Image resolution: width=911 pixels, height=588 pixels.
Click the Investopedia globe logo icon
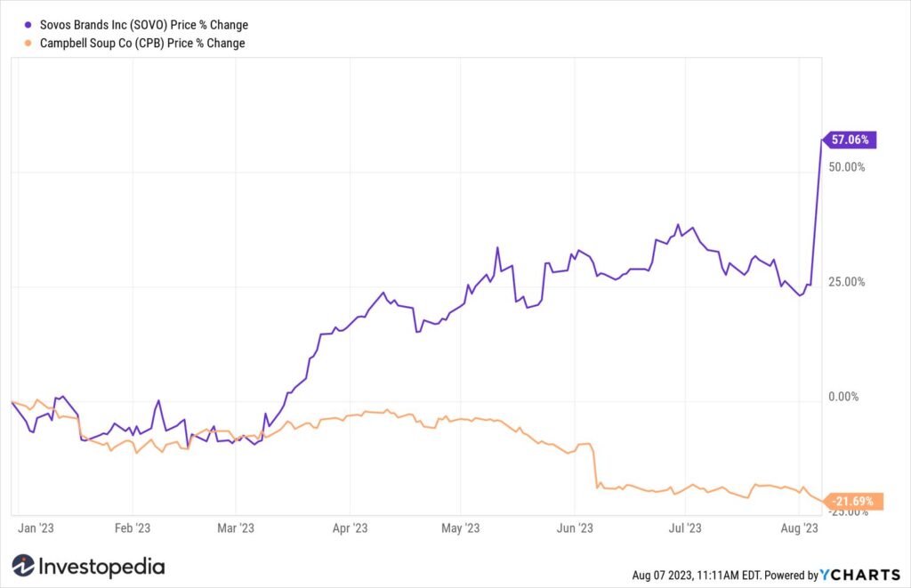23,566
